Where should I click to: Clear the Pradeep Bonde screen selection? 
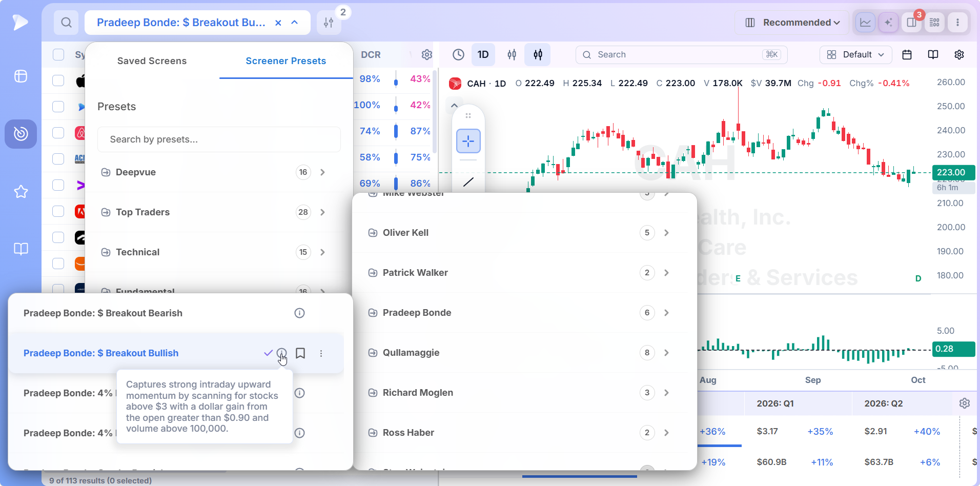(x=278, y=23)
